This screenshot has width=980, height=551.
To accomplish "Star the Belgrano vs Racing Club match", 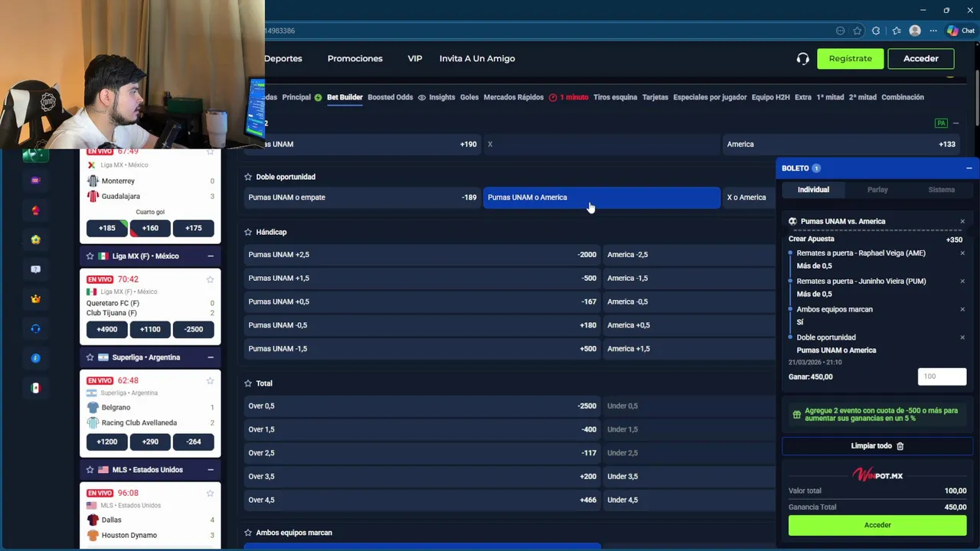I will click(x=210, y=380).
